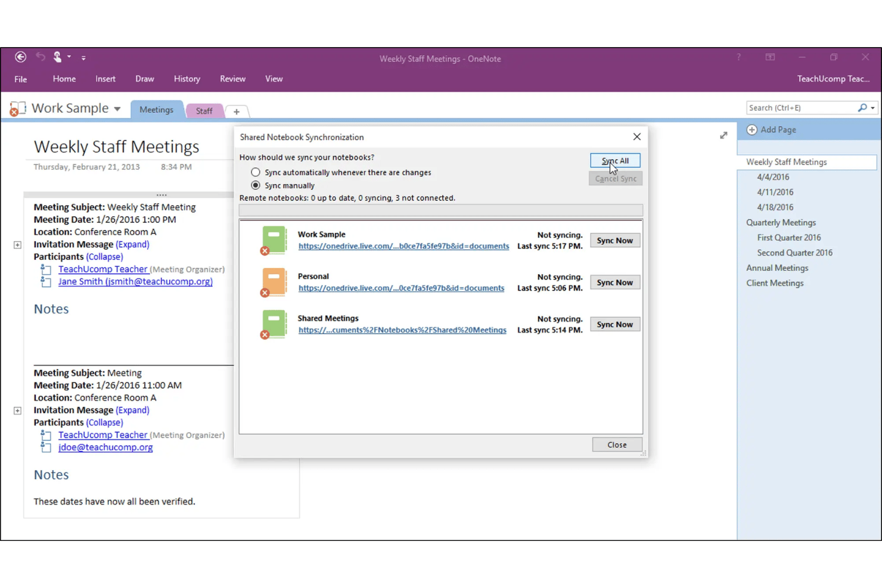The width and height of the screenshot is (882, 588).
Task: Click (Expand) in first meeting's Invitation Message
Action: [132, 244]
